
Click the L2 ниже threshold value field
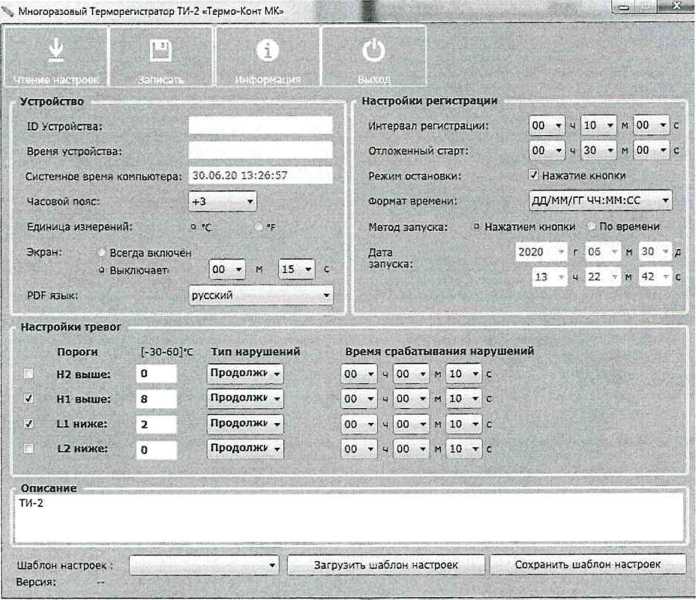[156, 450]
